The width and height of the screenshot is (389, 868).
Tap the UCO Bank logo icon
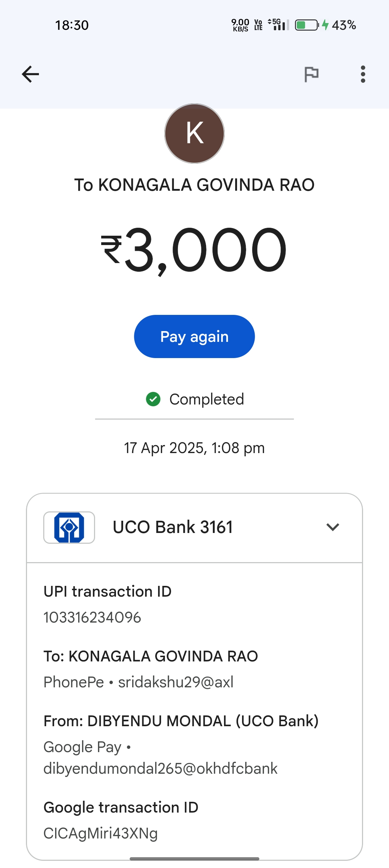[69, 527]
